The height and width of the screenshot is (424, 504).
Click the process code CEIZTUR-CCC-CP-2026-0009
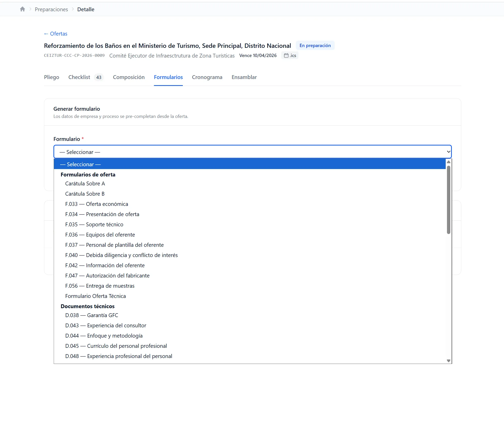74,55
